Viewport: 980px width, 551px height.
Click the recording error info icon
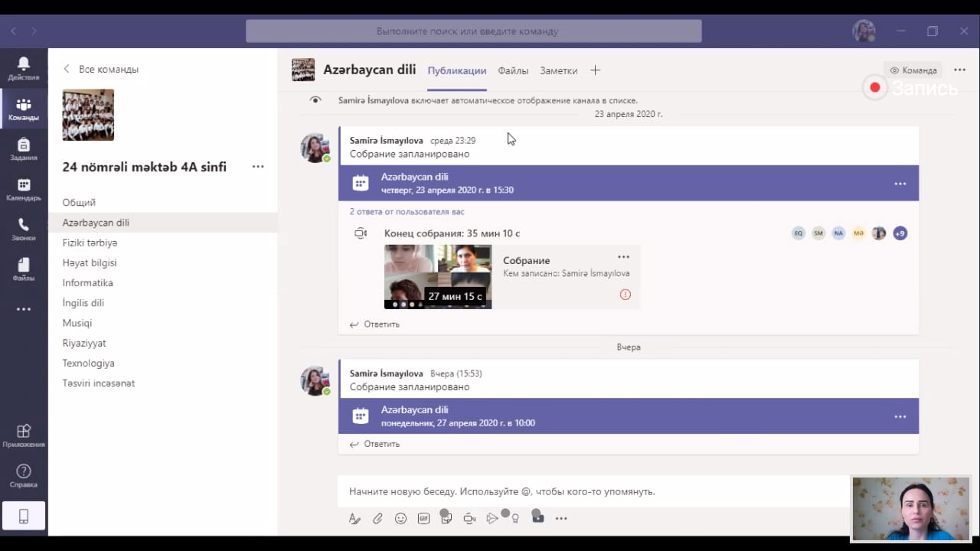coord(626,295)
